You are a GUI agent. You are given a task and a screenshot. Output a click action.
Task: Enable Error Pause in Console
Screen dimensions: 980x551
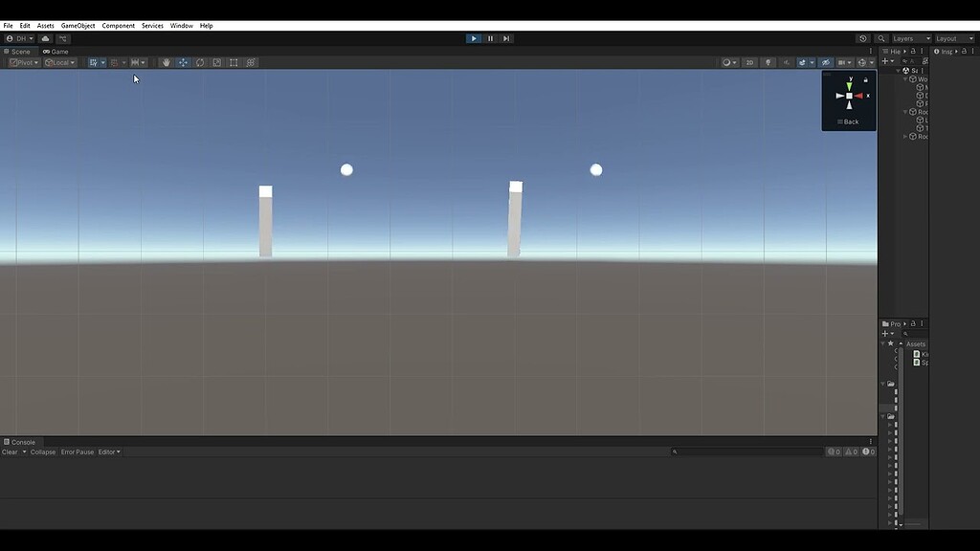click(x=78, y=452)
